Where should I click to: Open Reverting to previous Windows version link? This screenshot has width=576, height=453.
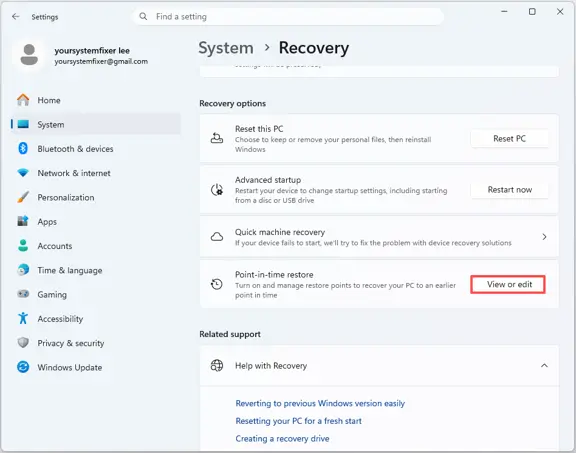[x=320, y=403]
